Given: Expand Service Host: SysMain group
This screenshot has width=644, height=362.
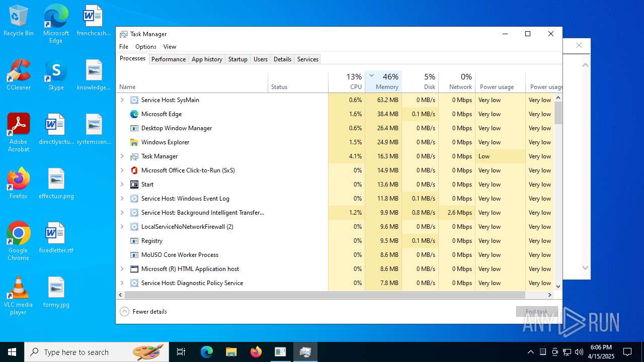Looking at the screenshot, I should [x=122, y=100].
